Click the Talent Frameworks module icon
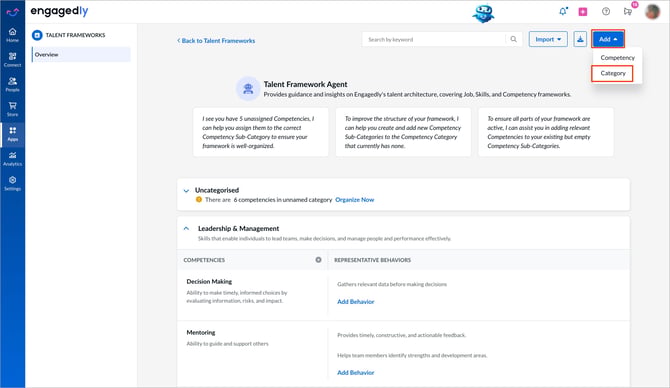The image size is (670, 388). pyautogui.click(x=37, y=35)
